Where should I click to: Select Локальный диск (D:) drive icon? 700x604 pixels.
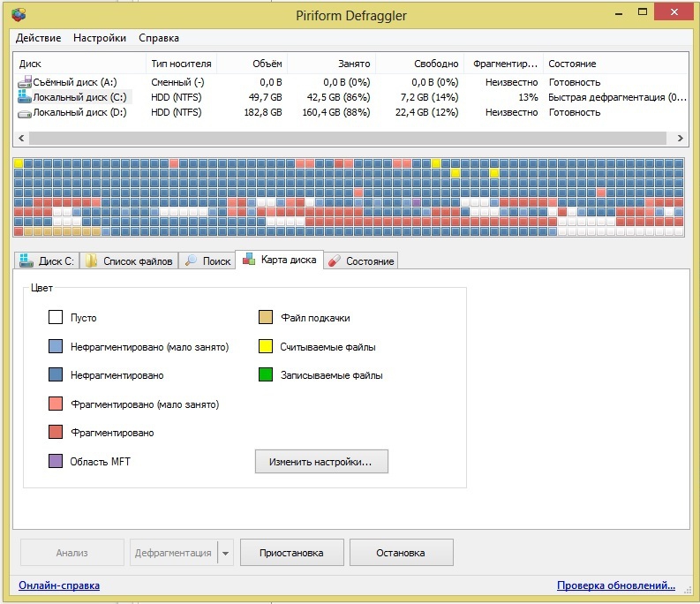(24, 112)
